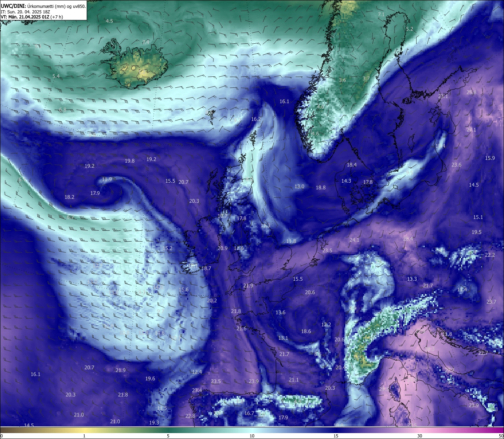Screen dimensions: 504x439
Task: Click the value 14.3 over Denmark
Action: 346,181
